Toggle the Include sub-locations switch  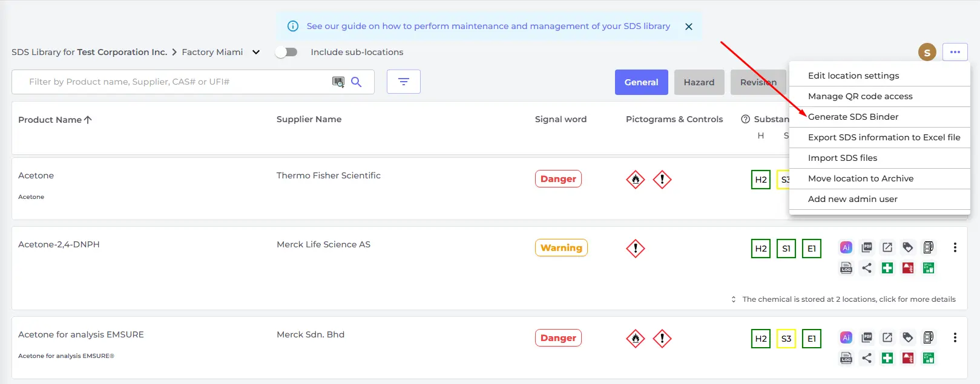tap(286, 52)
